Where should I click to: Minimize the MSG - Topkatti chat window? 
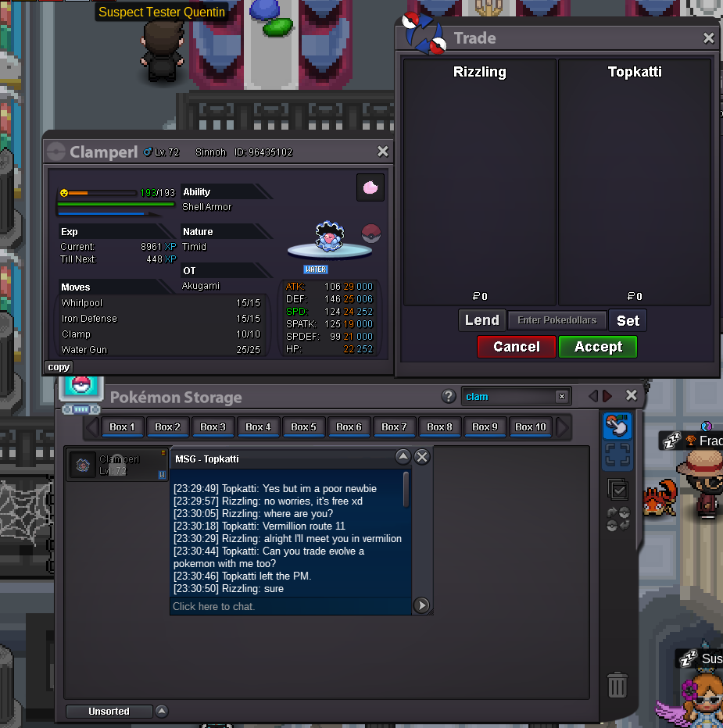(403, 457)
